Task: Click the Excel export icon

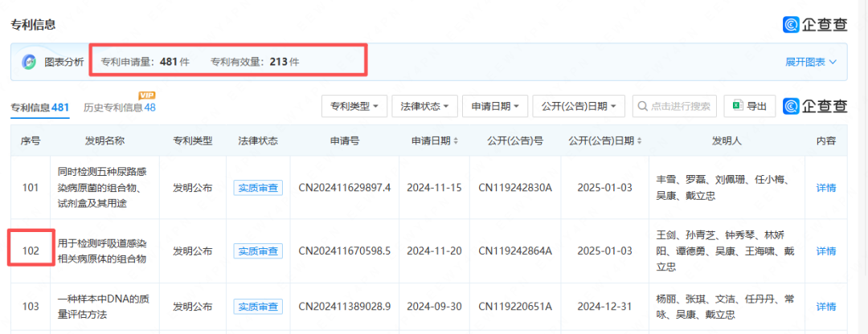Action: (736, 106)
